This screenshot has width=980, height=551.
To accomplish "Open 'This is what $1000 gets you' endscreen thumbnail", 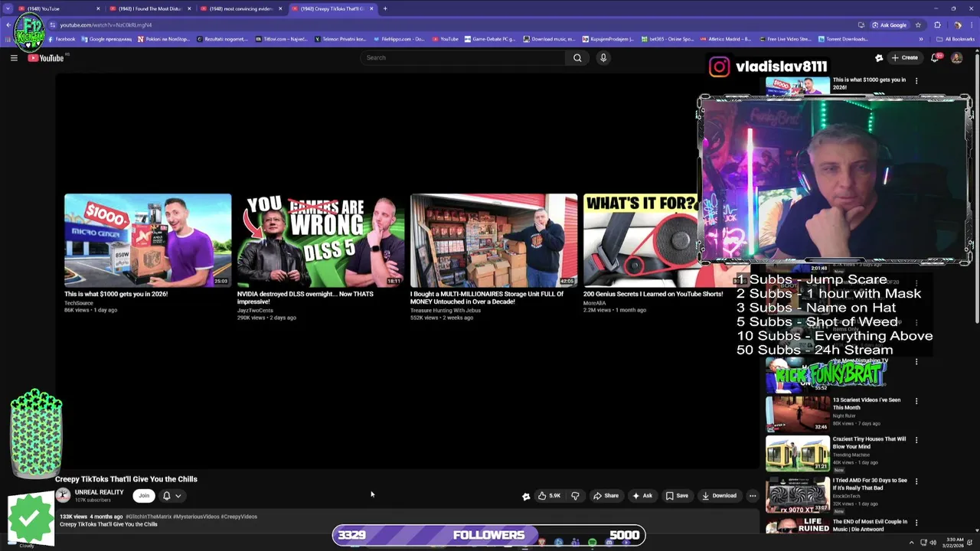I will tap(148, 240).
